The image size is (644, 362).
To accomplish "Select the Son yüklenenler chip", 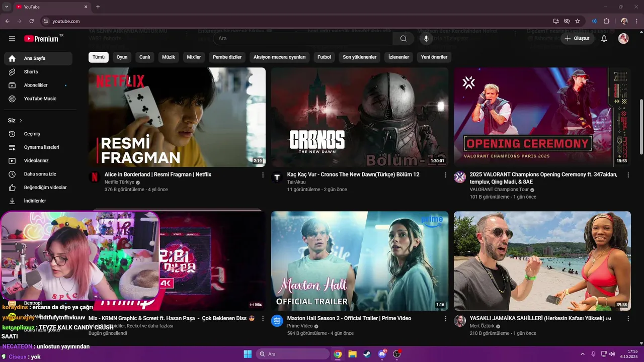I will point(360,57).
